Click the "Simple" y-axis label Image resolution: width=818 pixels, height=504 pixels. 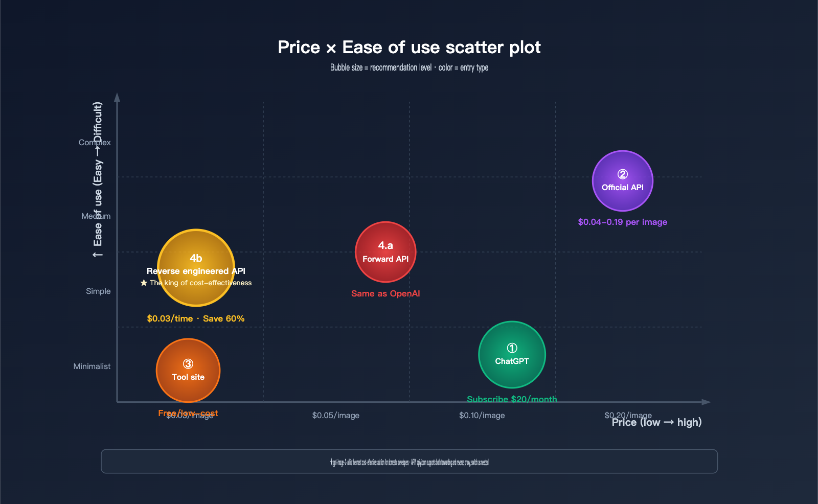(x=98, y=291)
